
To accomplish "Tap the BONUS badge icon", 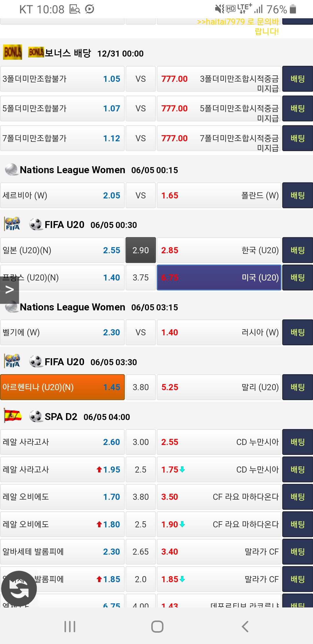I will 12,52.
